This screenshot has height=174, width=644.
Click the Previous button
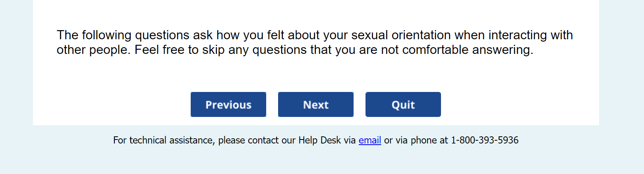pos(228,105)
